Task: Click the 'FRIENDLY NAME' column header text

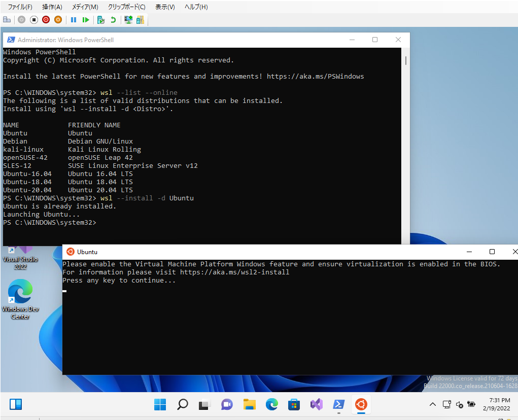Action: (x=94, y=125)
